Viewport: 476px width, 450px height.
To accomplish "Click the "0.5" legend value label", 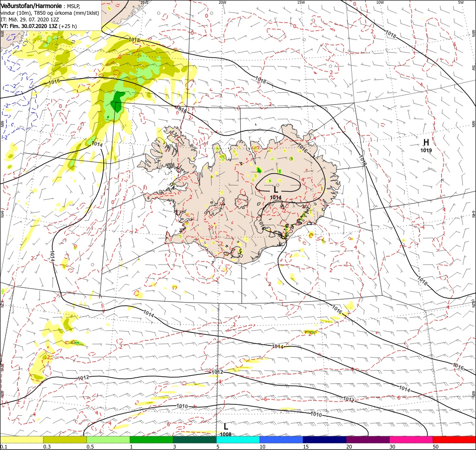I will point(90,447).
